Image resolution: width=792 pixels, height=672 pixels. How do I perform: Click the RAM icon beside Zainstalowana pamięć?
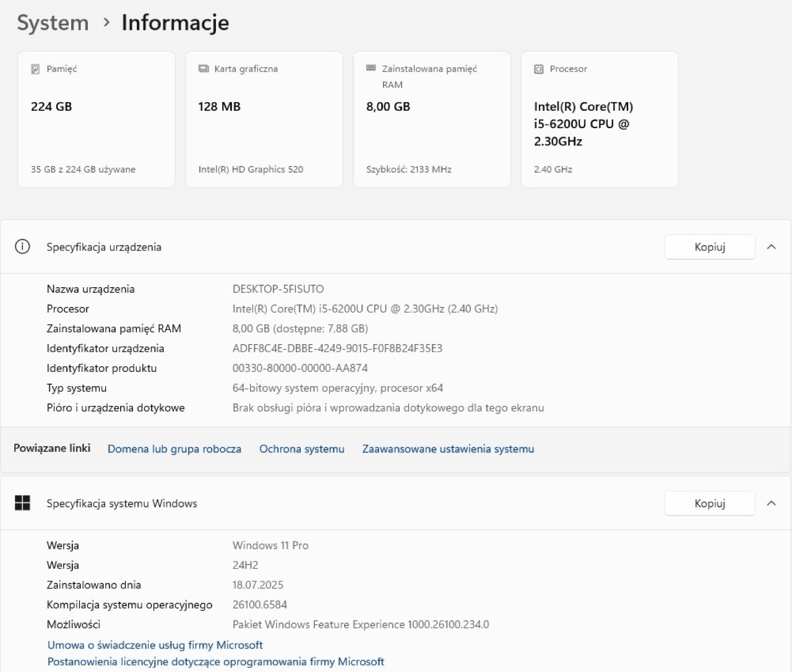[371, 68]
